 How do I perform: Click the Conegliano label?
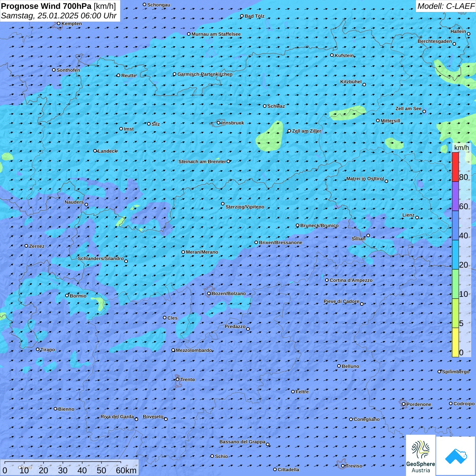pos(367,419)
